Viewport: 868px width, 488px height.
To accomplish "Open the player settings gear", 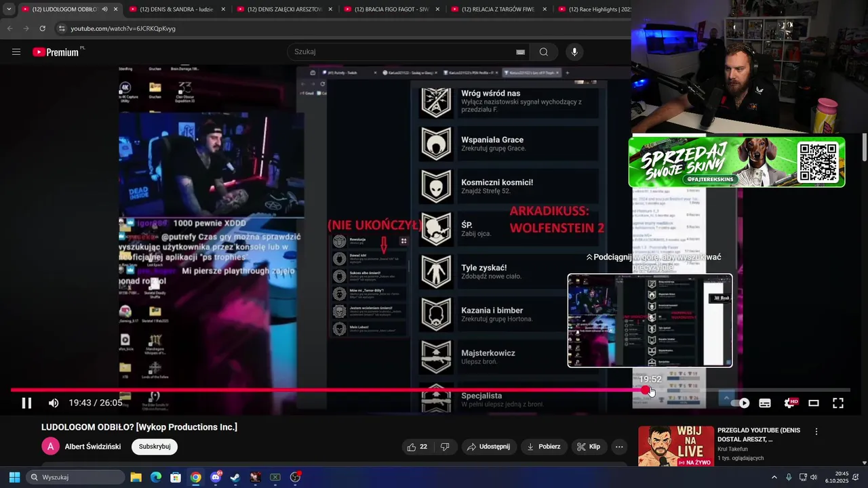I will (789, 403).
